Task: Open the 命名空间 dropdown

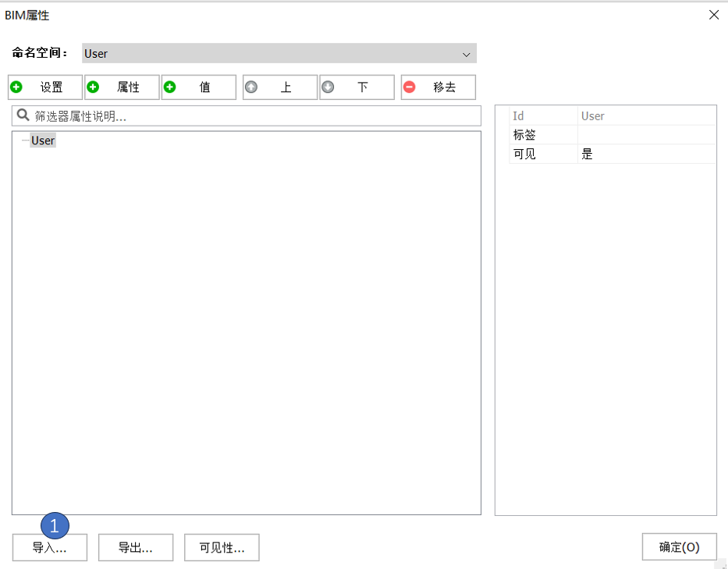Action: (x=279, y=53)
